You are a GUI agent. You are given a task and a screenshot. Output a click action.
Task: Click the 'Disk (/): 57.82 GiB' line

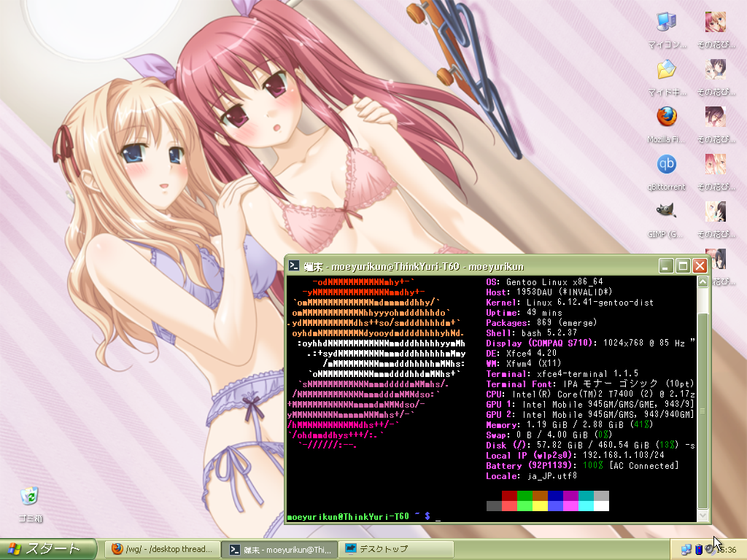[x=590, y=446]
